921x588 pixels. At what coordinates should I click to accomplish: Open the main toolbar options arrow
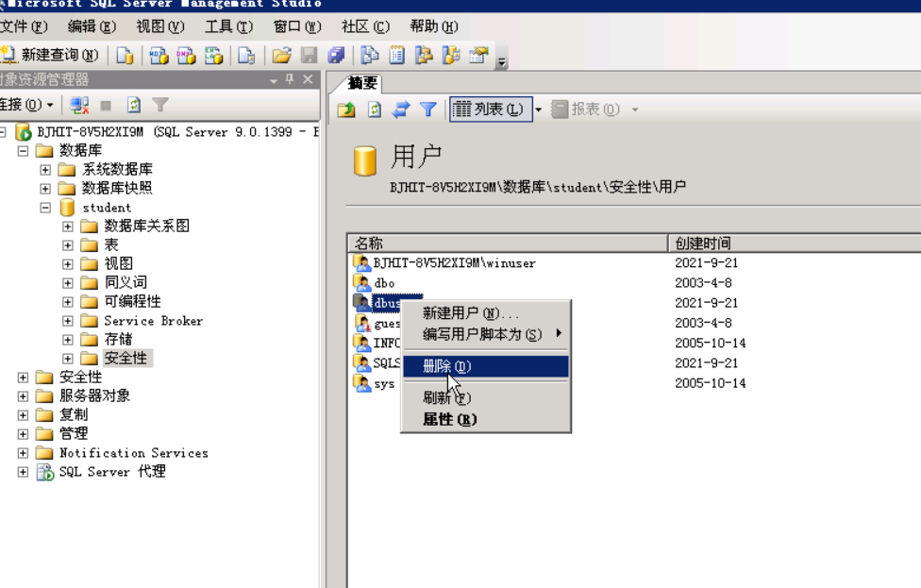pos(502,61)
